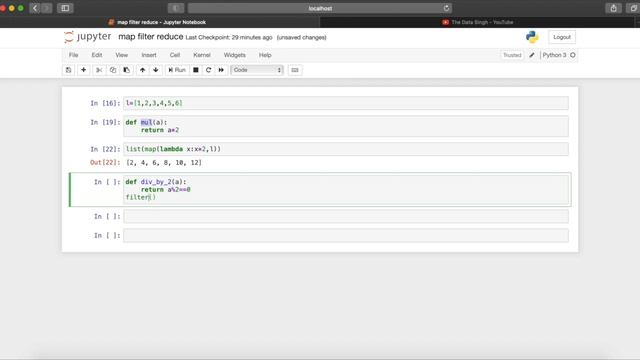The height and width of the screenshot is (360, 640).
Task: Click the pencil edit mode icon
Action: point(532,55)
